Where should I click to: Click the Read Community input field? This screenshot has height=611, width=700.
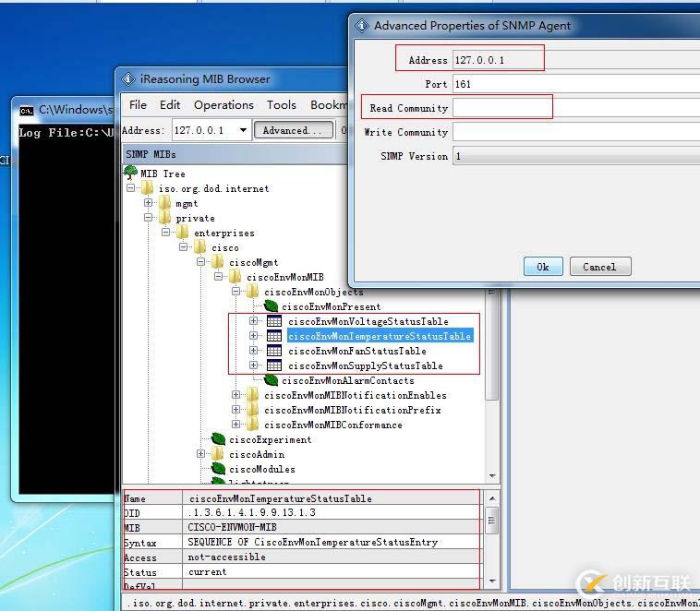point(576,108)
